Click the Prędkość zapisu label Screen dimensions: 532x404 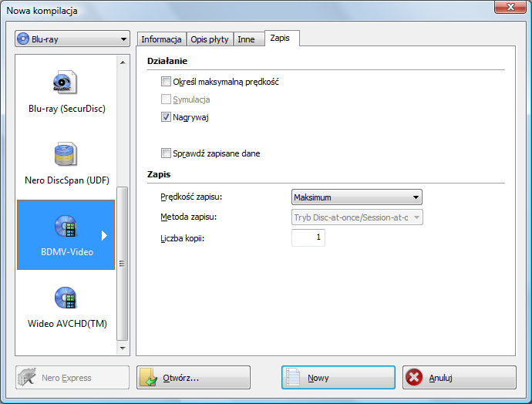(191, 197)
